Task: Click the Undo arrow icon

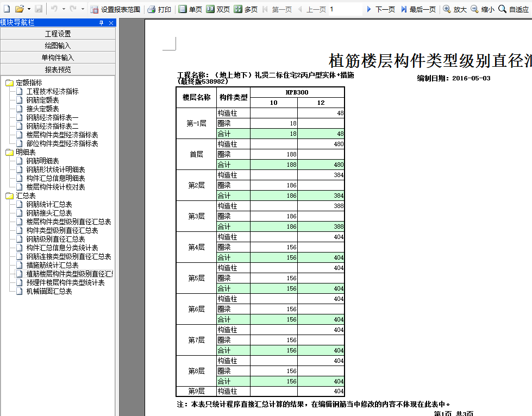Action: [54, 9]
